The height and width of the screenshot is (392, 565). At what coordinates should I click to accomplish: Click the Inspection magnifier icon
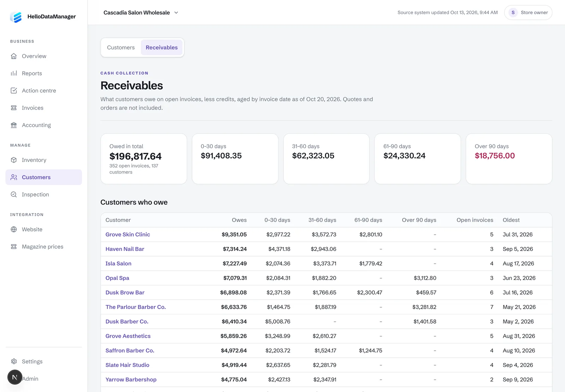14,195
